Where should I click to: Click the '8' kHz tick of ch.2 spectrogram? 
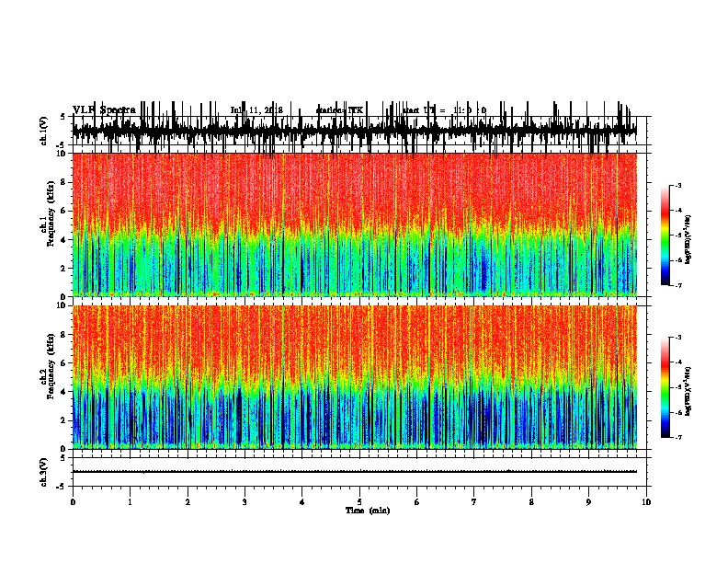pyautogui.click(x=64, y=335)
